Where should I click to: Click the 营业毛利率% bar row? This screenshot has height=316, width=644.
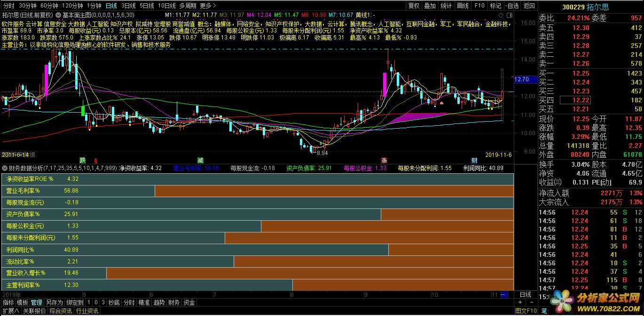[258, 191]
